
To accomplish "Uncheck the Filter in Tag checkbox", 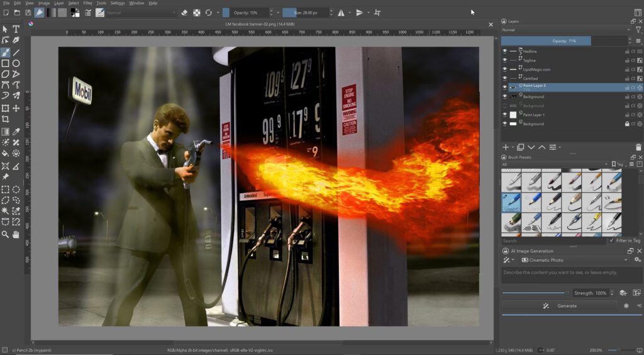I will pos(611,240).
